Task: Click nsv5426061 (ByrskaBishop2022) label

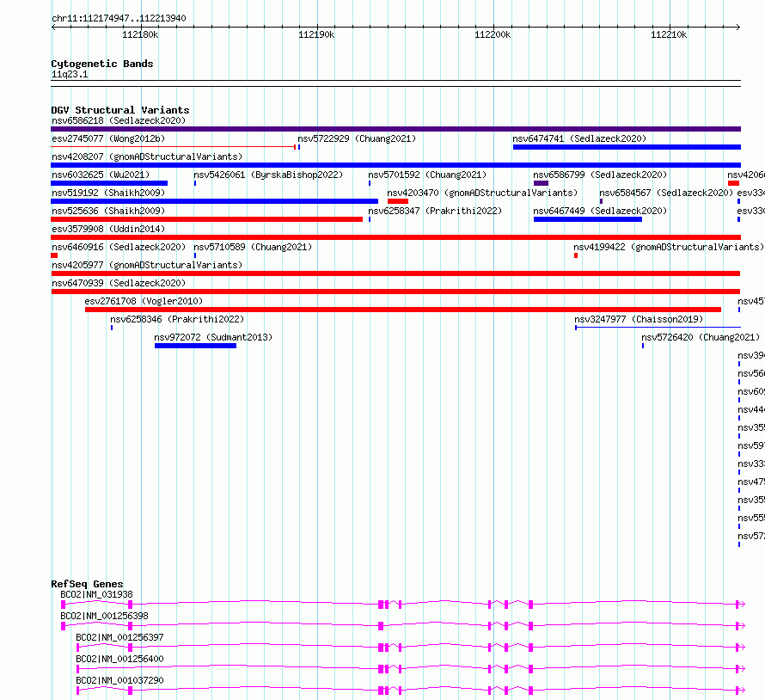Action: point(268,175)
